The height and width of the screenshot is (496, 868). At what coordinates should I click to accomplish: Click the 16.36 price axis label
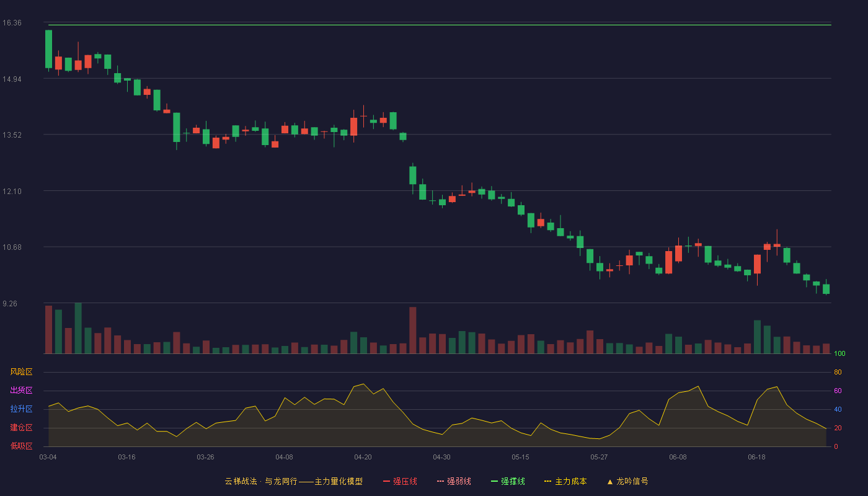point(12,23)
